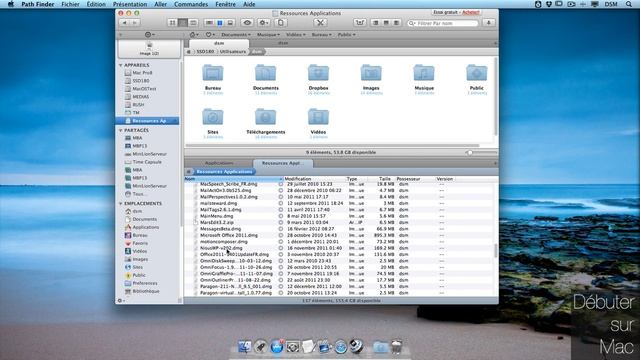Image resolution: width=640 pixels, height=360 pixels.
Task: Go forward with the toolbar forward arrow
Action: coord(135,23)
